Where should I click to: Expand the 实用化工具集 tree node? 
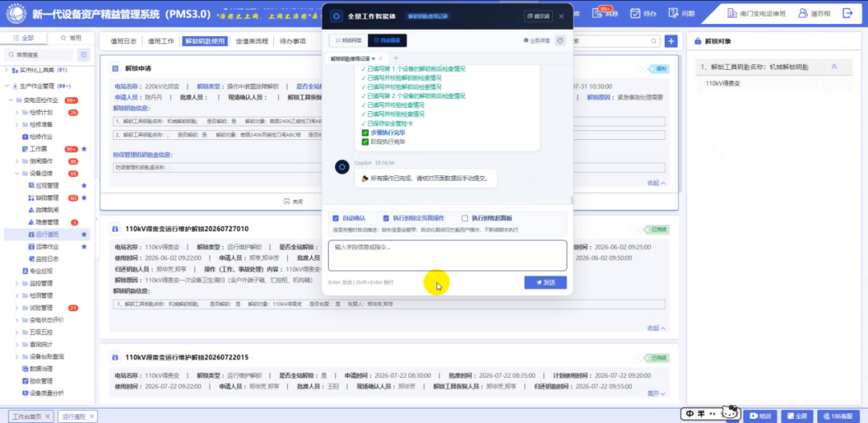pos(6,70)
